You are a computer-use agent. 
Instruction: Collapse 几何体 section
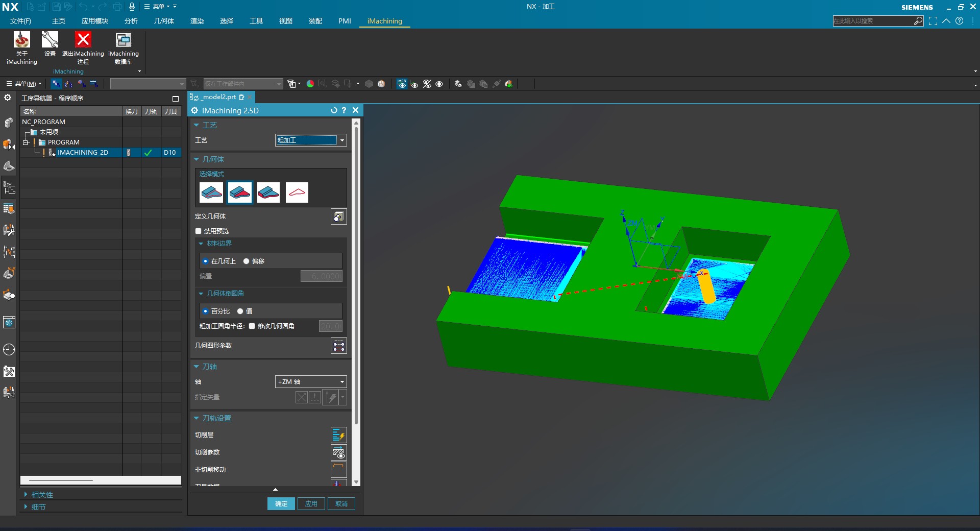click(x=197, y=159)
